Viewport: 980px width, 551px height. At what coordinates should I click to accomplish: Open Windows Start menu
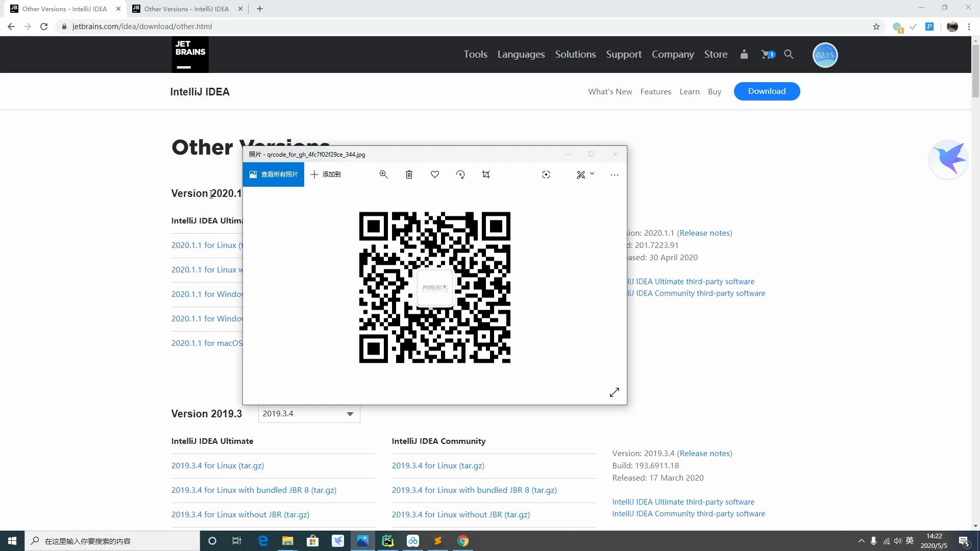(x=12, y=541)
